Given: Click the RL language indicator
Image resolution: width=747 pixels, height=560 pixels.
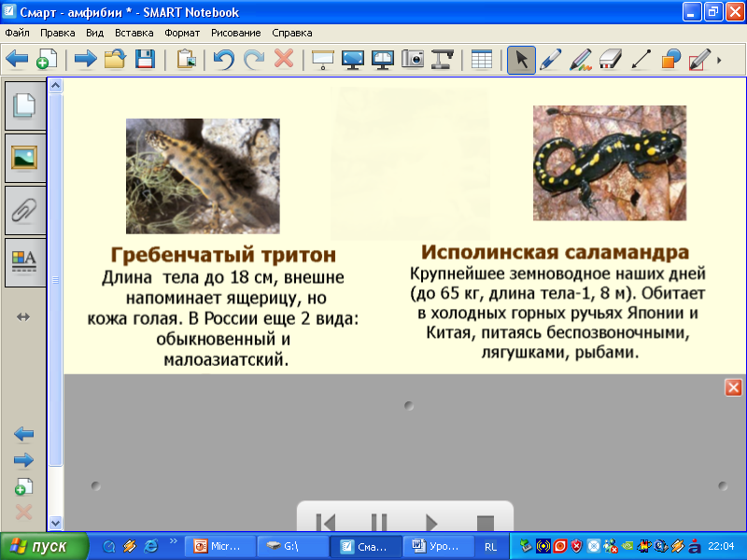Looking at the screenshot, I should coord(491,547).
